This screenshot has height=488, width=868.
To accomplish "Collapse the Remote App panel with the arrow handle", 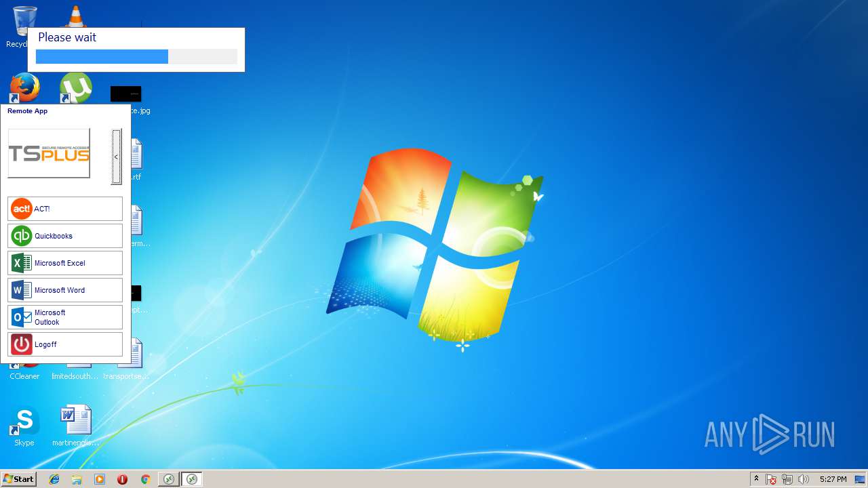I will coord(117,157).
